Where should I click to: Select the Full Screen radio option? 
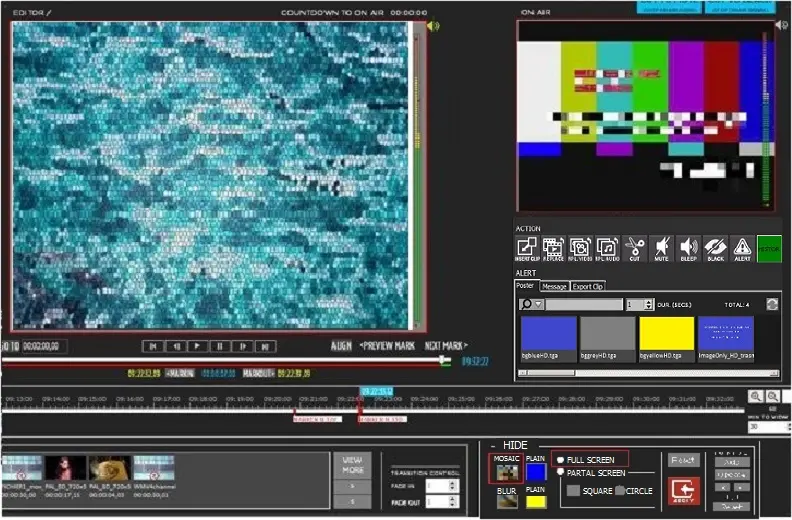point(561,460)
